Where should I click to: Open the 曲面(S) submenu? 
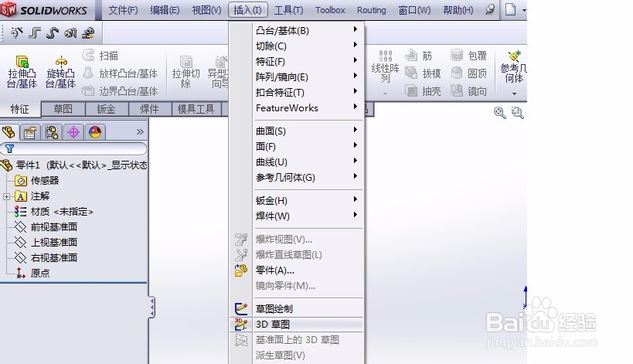[308, 131]
